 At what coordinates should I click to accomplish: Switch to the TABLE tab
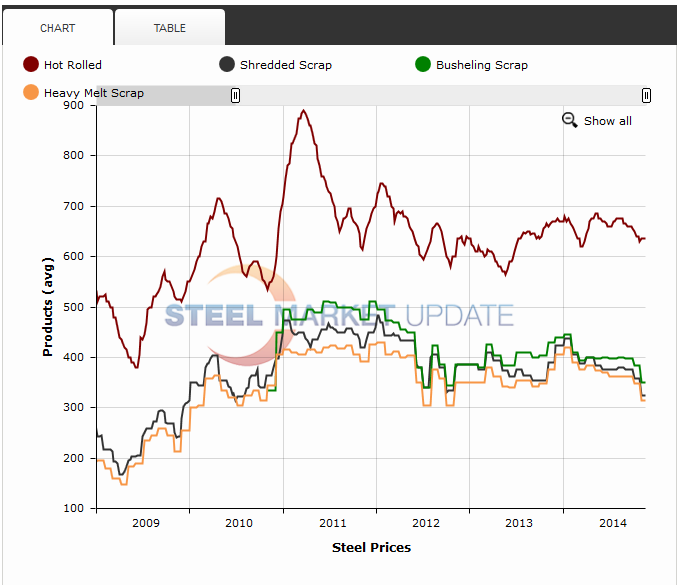tap(169, 28)
